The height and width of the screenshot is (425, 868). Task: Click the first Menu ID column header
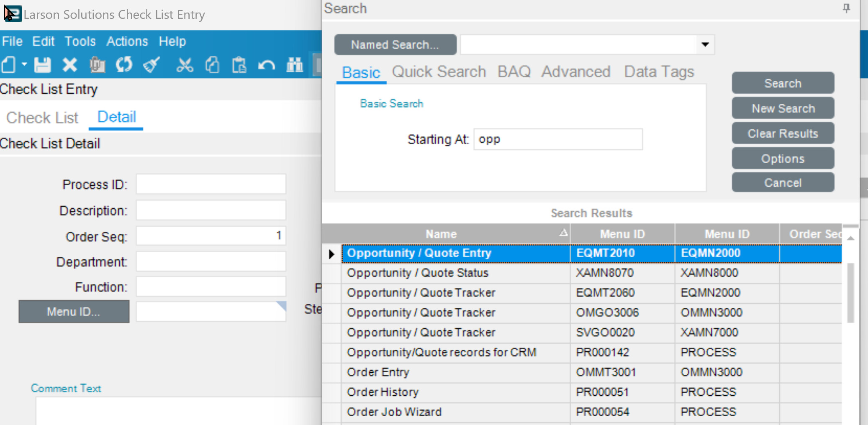tap(622, 234)
